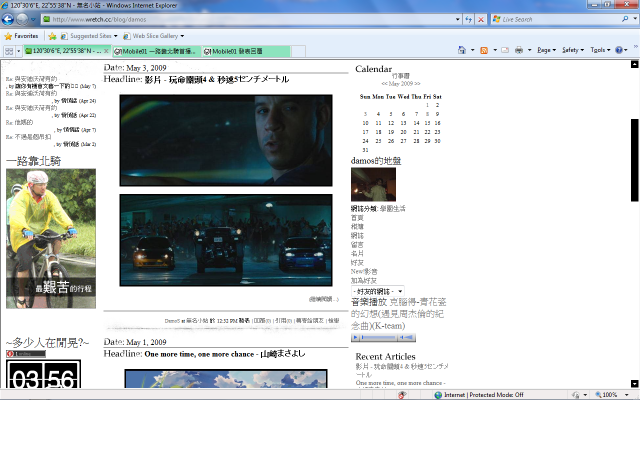Click the Quick Tabs icon
640x461 pixels.
click(x=9, y=51)
